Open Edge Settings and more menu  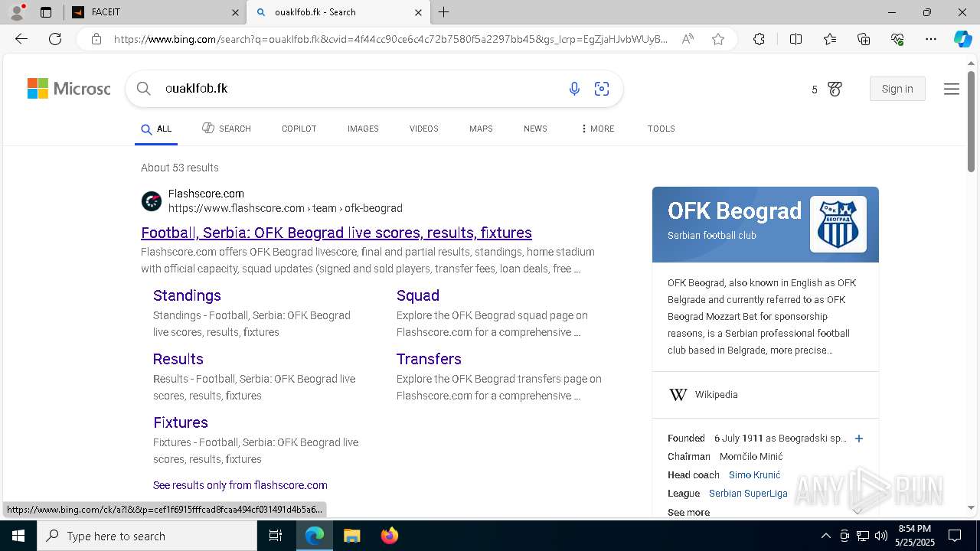pyautogui.click(x=931, y=39)
